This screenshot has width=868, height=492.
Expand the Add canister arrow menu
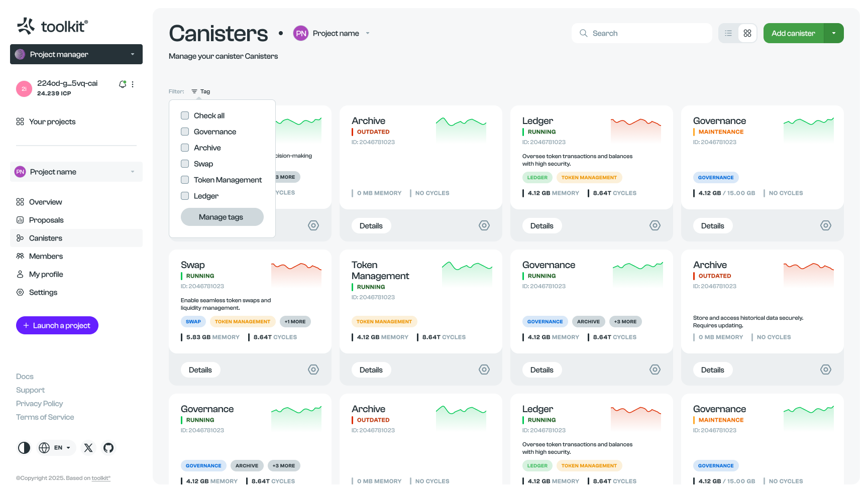coord(834,33)
